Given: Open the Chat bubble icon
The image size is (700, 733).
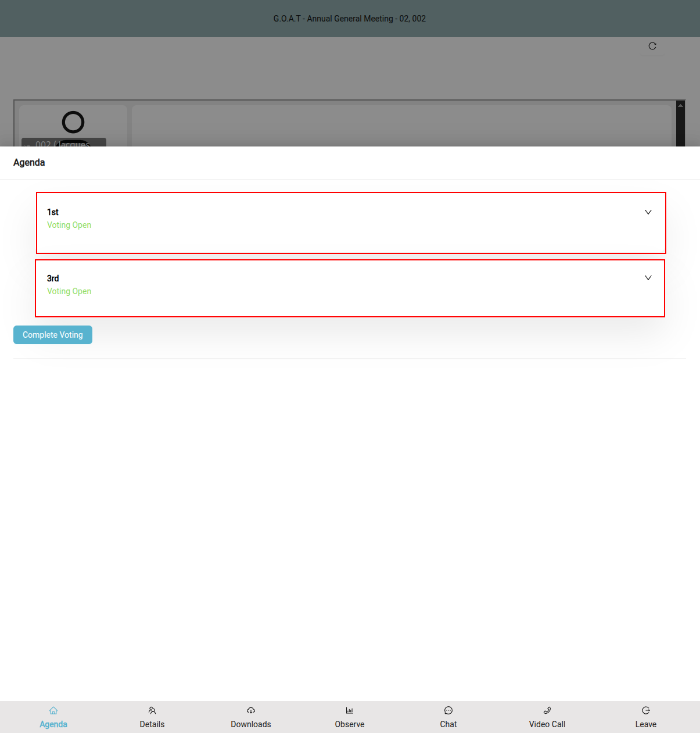Looking at the screenshot, I should point(448,710).
